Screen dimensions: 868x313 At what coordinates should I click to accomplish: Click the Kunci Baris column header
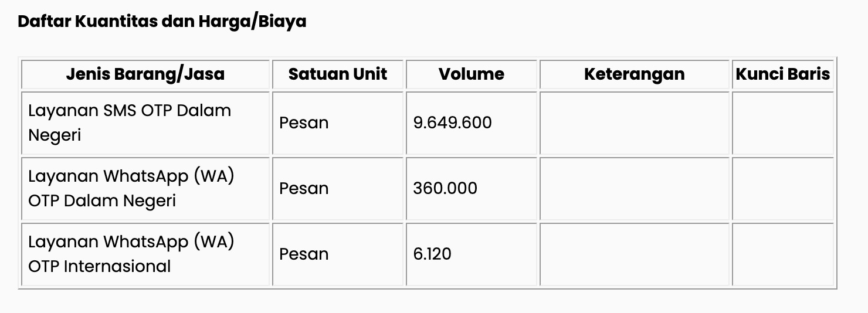coord(783,74)
